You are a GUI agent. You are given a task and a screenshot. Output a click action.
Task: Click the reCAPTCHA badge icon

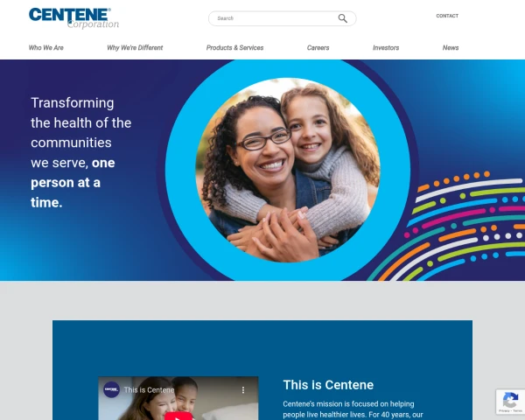[510, 399]
